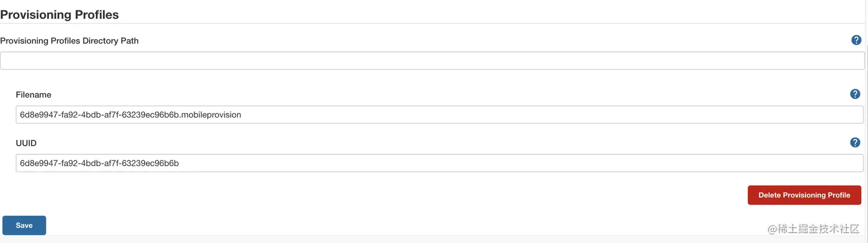The height and width of the screenshot is (243, 868).
Task: Focus the empty Directory Path input box
Action: click(432, 61)
